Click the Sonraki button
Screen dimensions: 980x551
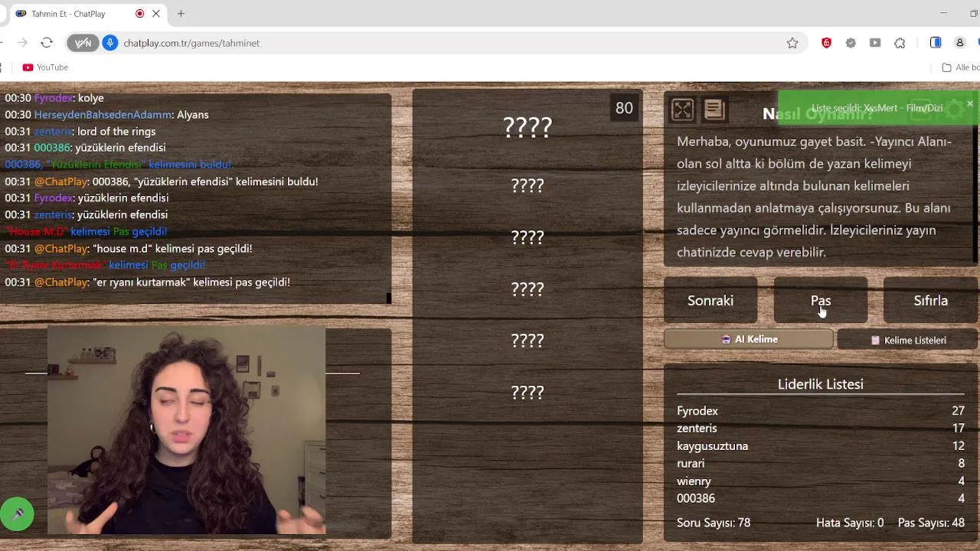[710, 301]
